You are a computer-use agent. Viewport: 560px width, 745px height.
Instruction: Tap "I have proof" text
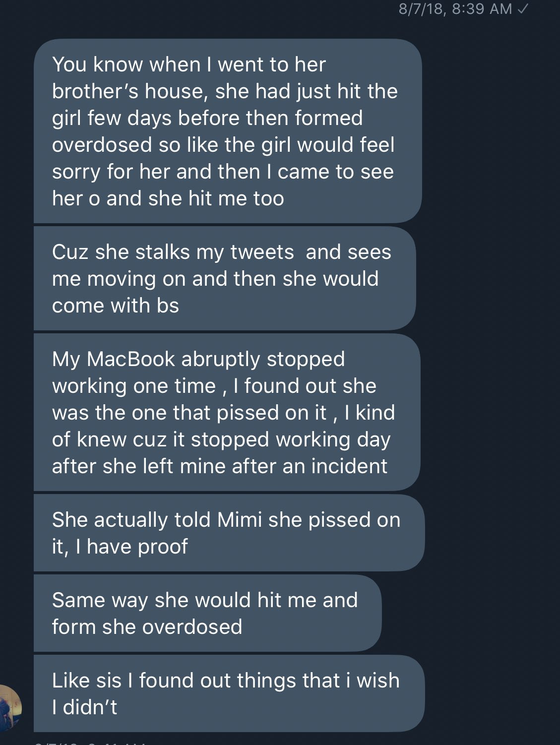click(x=131, y=547)
